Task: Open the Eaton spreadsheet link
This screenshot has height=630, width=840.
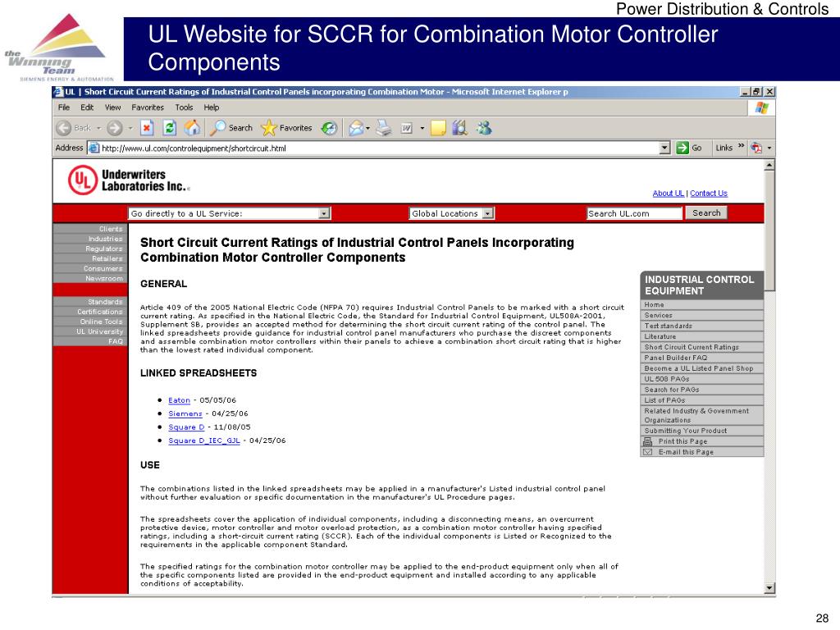Action: click(x=179, y=400)
